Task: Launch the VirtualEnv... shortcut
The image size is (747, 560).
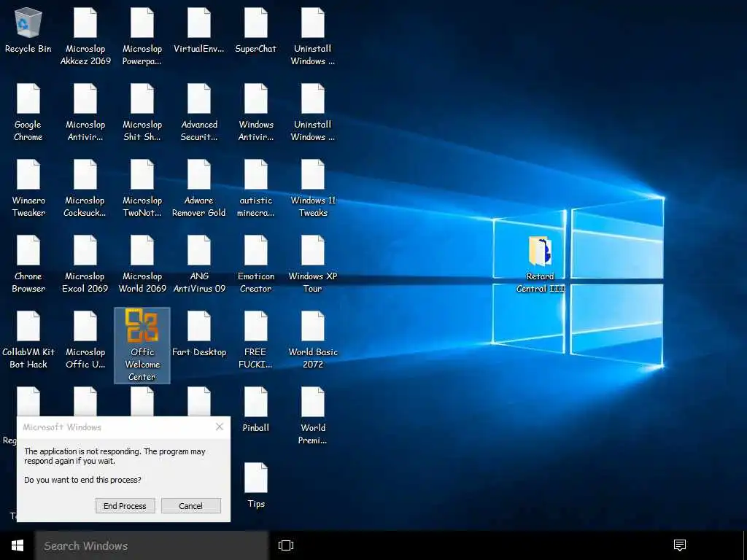Action: (x=198, y=31)
